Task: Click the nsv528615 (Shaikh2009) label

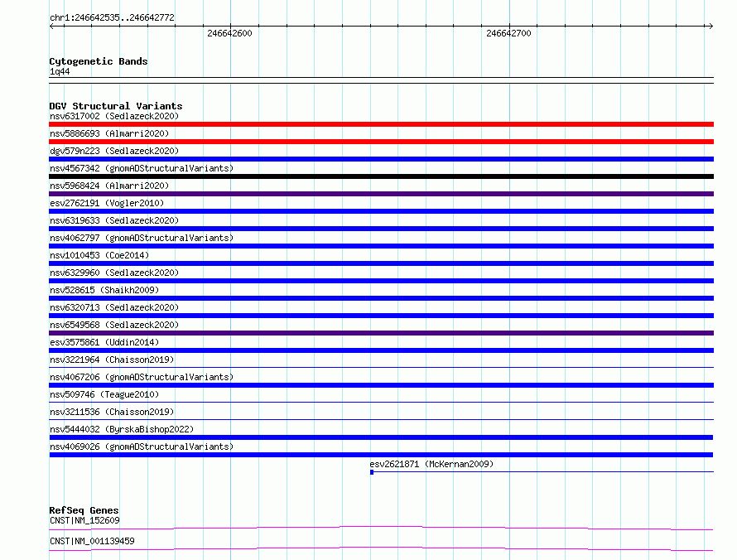Action: pos(104,290)
